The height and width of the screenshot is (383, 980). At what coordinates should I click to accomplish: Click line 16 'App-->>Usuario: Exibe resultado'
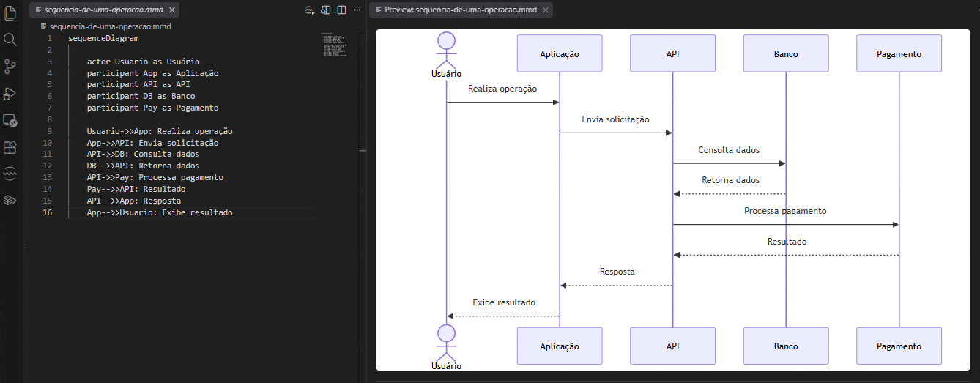point(160,212)
